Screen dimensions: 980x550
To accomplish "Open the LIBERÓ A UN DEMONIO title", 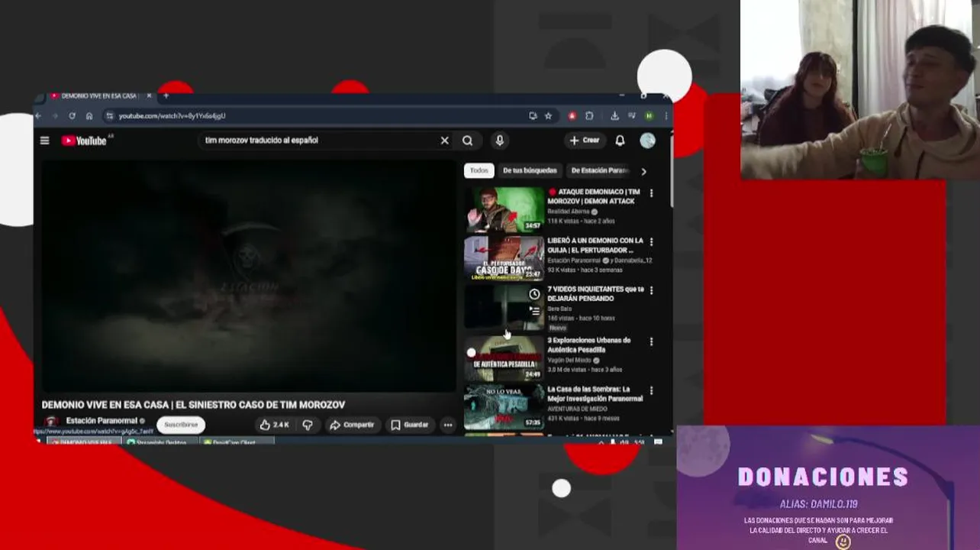I will (x=595, y=245).
